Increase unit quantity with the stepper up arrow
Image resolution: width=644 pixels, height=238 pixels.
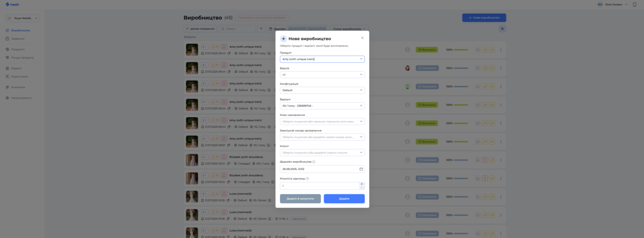(x=361, y=184)
